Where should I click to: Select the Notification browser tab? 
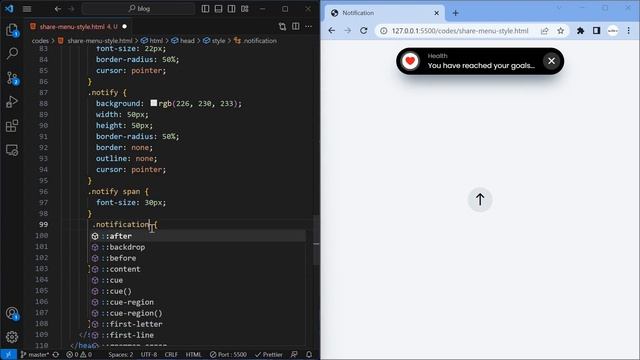385,13
